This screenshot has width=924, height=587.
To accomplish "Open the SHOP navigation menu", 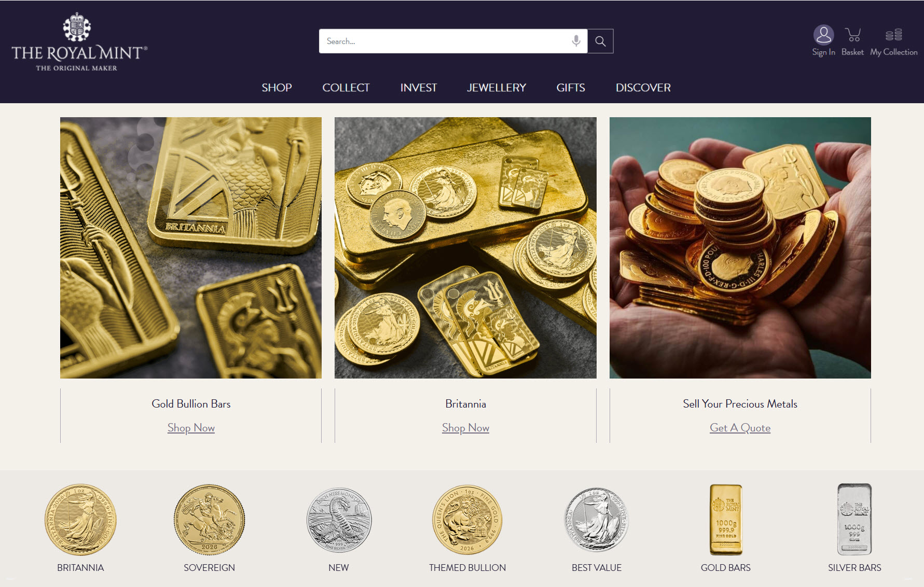I will (x=277, y=88).
